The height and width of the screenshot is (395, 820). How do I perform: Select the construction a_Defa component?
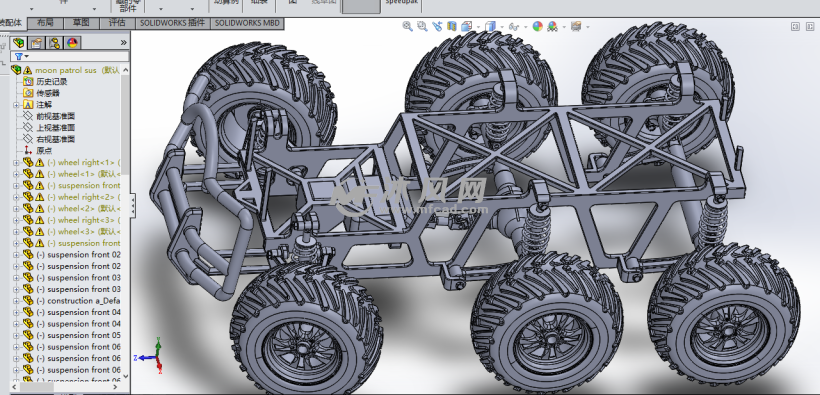(x=78, y=301)
